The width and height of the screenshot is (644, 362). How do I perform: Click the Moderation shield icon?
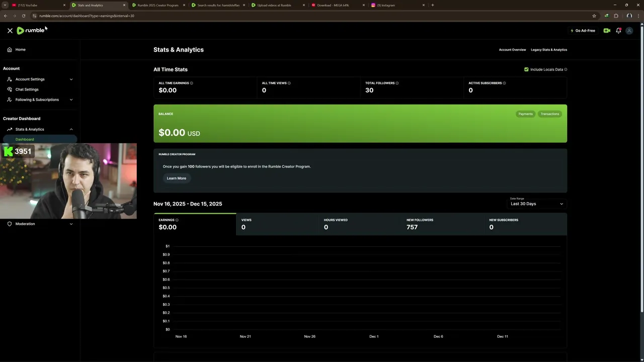[10, 224]
